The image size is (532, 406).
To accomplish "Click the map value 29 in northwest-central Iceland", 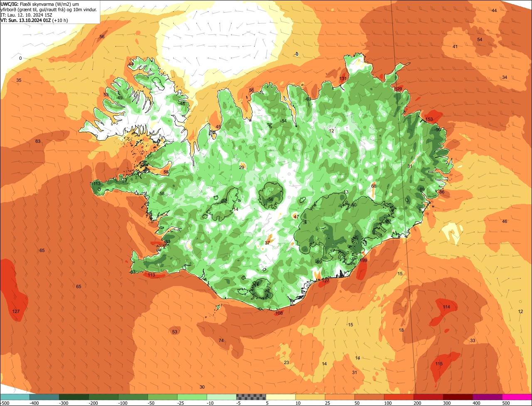I will (x=241, y=168).
